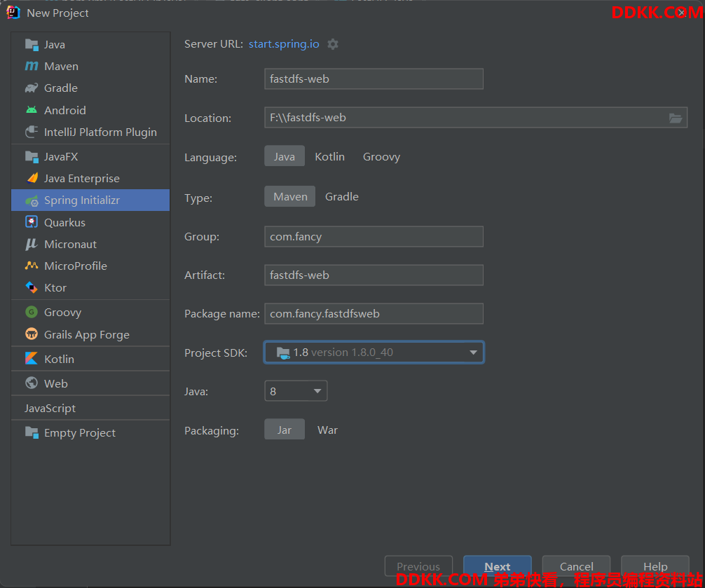705x588 pixels.
Task: Click the Android robot icon
Action: (32, 110)
